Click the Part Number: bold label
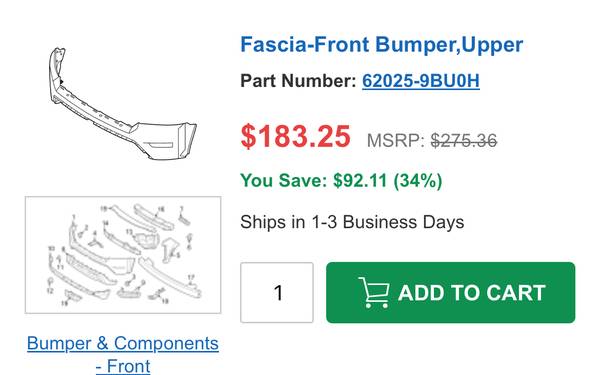Image resolution: width=600 pixels, height=375 pixels. tap(298, 81)
